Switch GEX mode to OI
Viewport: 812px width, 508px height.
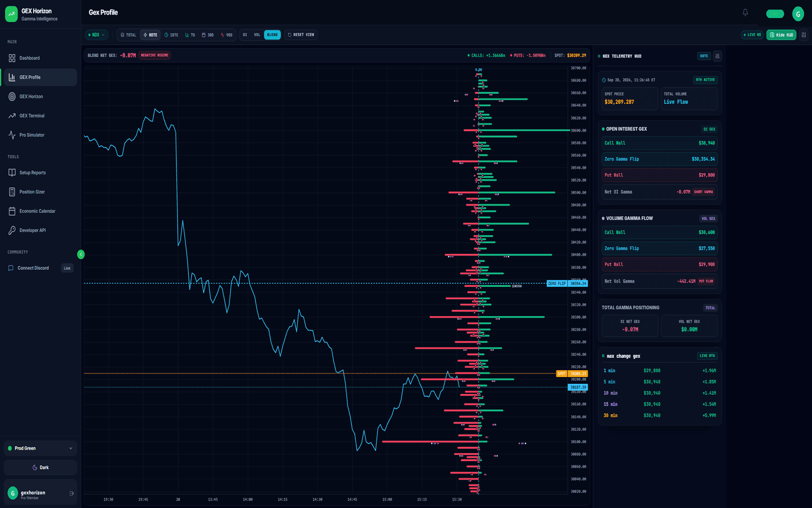click(x=245, y=35)
